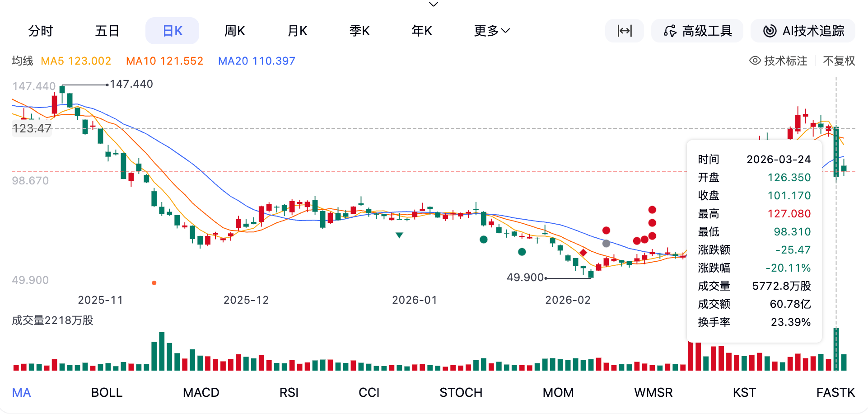This screenshot has height=414, width=868.
Task: Click the red diamond signal marker
Action: pos(583,253)
